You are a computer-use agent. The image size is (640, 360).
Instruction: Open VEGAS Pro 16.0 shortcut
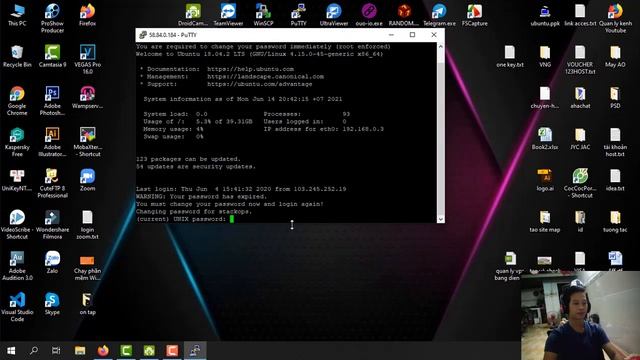click(x=87, y=60)
